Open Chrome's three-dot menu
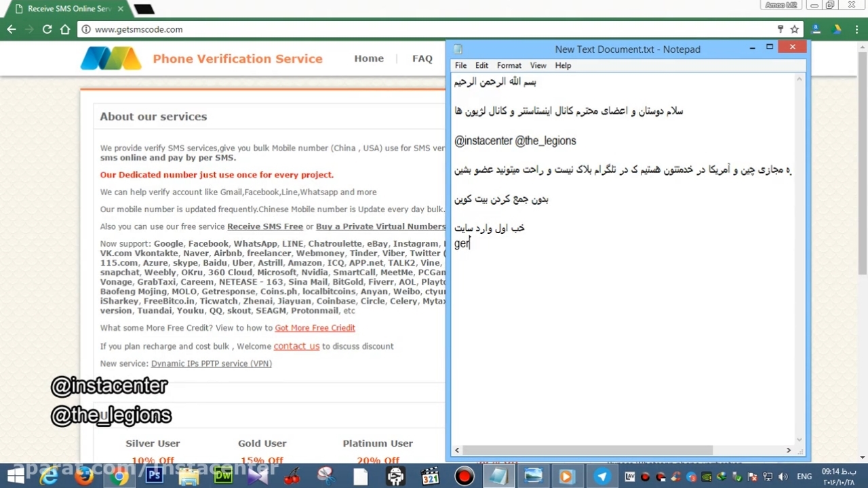Screen dimensions: 868x488 click(857, 29)
